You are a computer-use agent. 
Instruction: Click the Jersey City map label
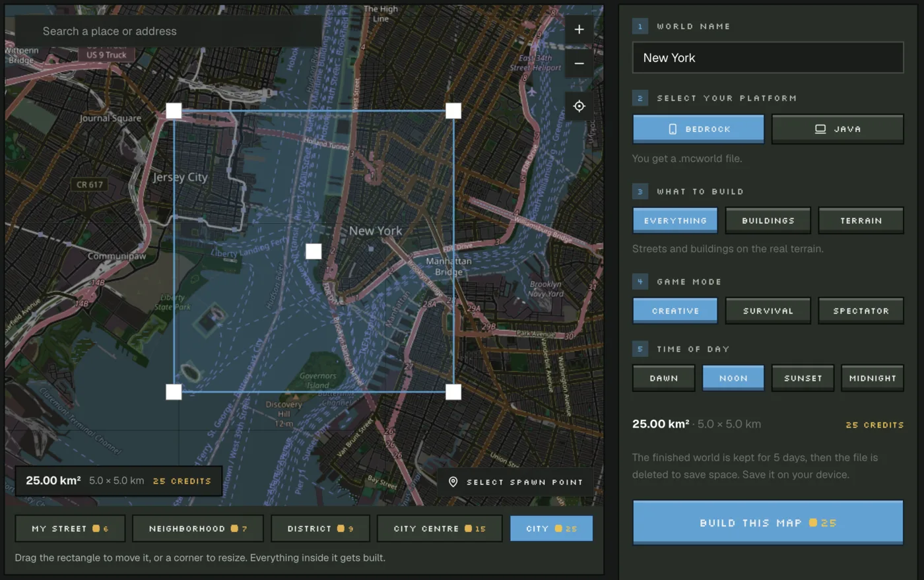[180, 177]
